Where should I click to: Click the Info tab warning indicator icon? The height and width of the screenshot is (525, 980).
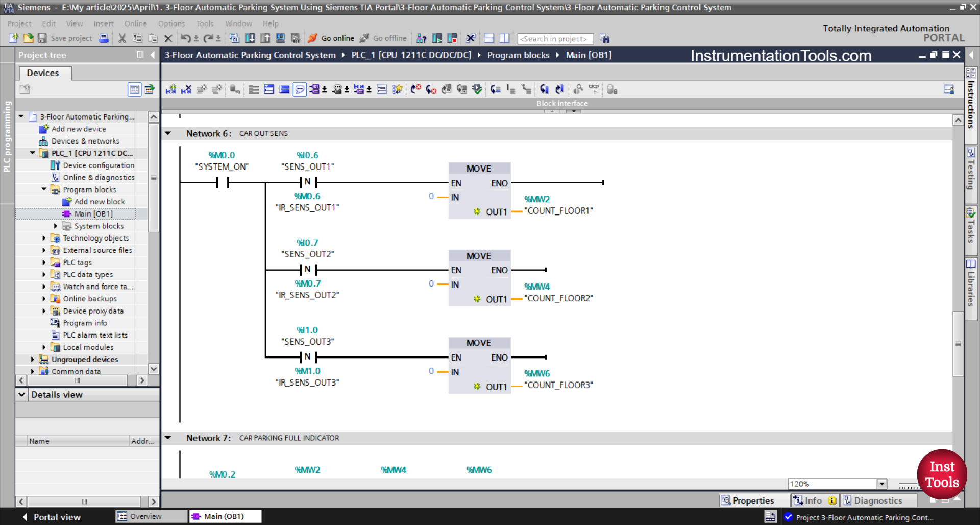coord(832,500)
